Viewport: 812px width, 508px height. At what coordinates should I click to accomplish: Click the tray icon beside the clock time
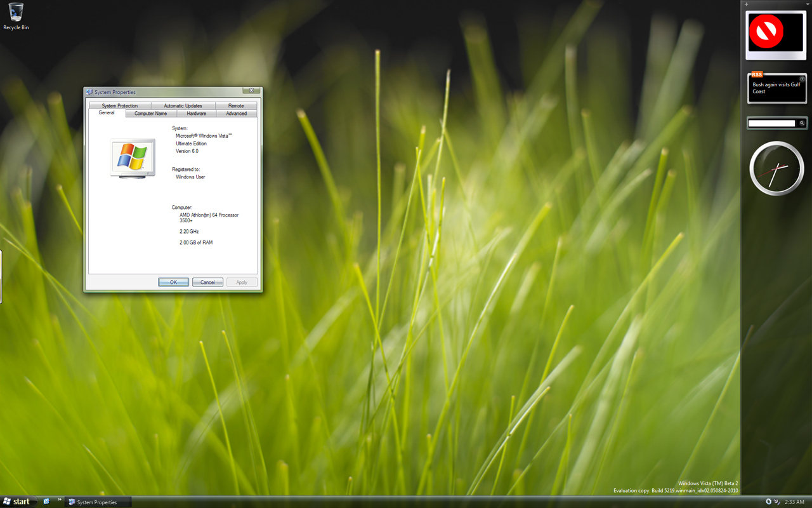click(777, 502)
